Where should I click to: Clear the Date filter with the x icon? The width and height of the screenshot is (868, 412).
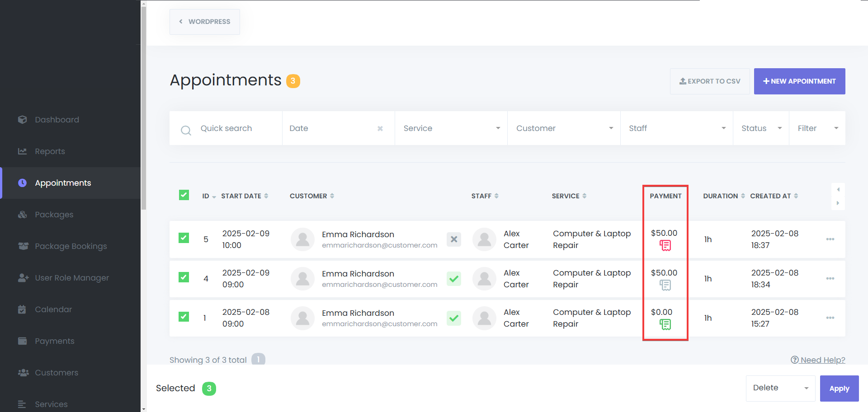click(380, 129)
